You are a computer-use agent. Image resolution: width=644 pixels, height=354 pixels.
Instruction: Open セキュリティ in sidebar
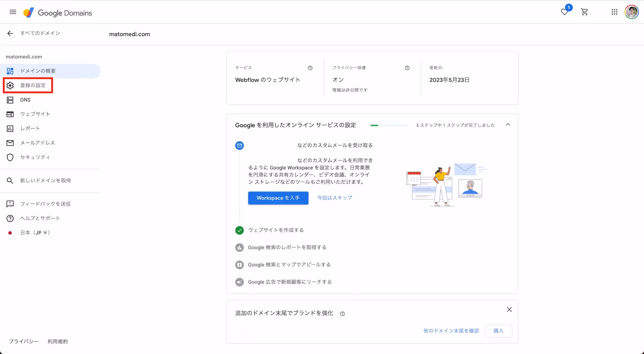(x=50, y=157)
